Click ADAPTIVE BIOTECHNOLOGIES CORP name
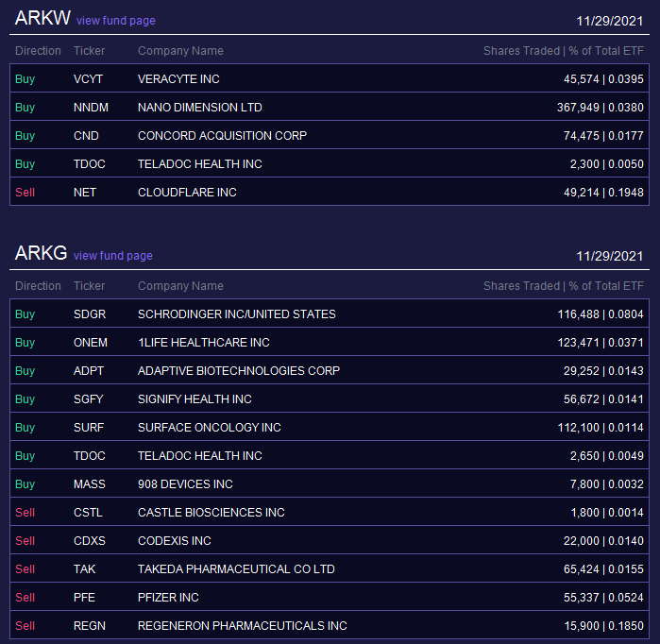 point(239,371)
